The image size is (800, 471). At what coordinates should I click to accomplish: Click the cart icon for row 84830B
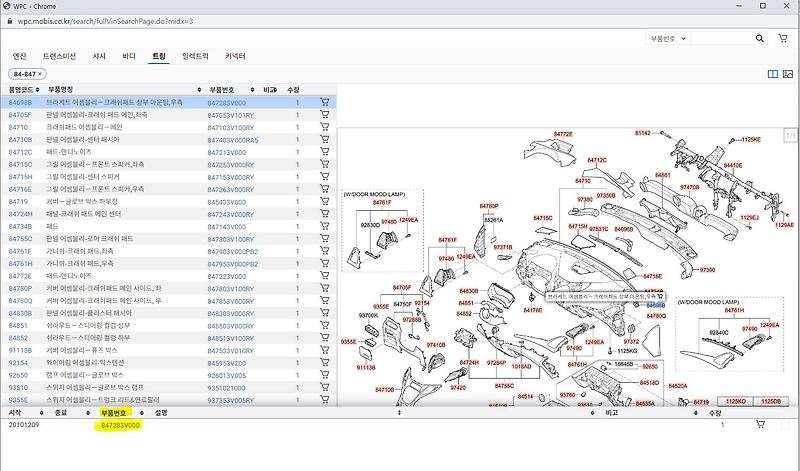[324, 313]
